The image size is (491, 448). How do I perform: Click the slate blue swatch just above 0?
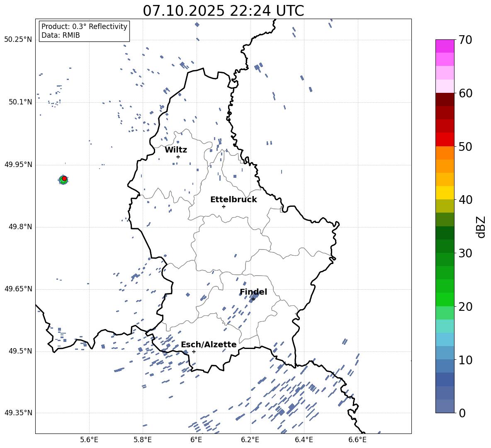445,406
